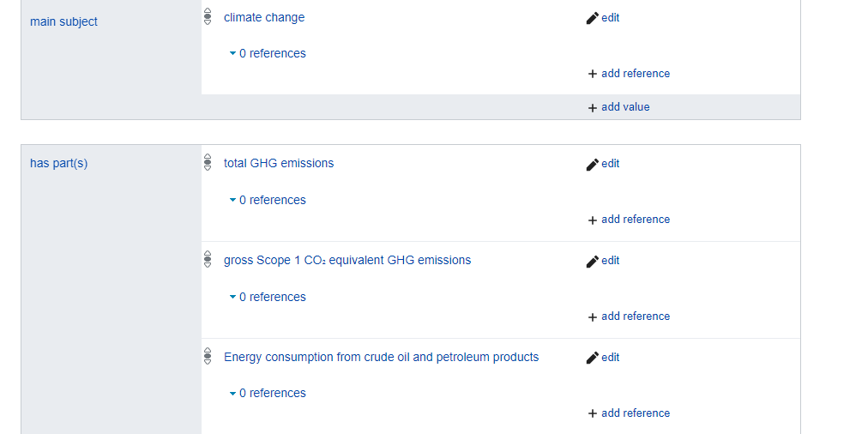Open the total GHG emissions link

point(279,163)
